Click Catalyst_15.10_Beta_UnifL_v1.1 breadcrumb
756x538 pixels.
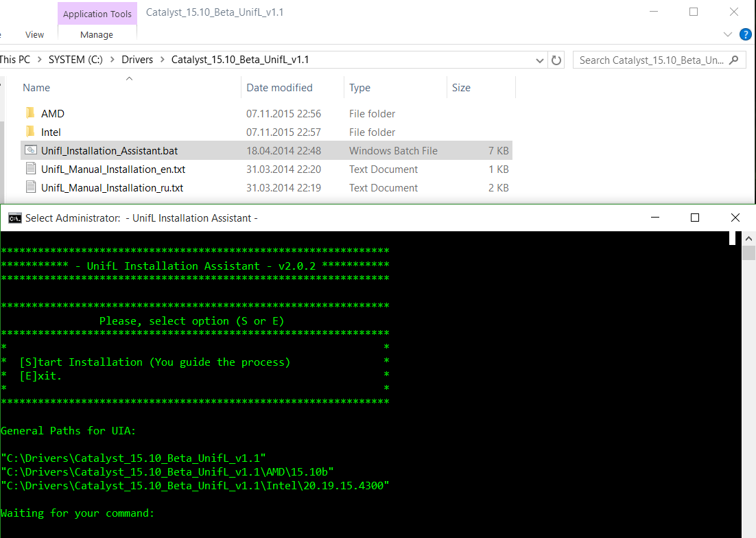click(240, 59)
